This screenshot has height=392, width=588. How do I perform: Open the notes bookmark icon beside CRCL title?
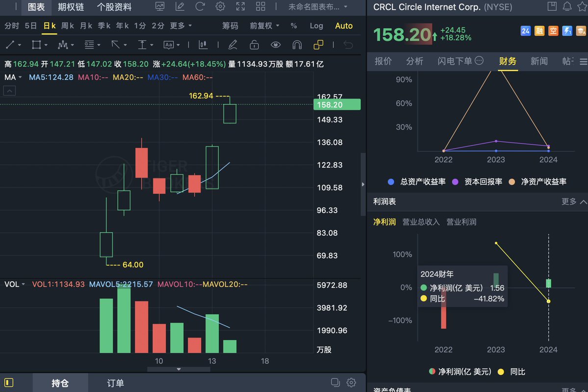[552, 6]
